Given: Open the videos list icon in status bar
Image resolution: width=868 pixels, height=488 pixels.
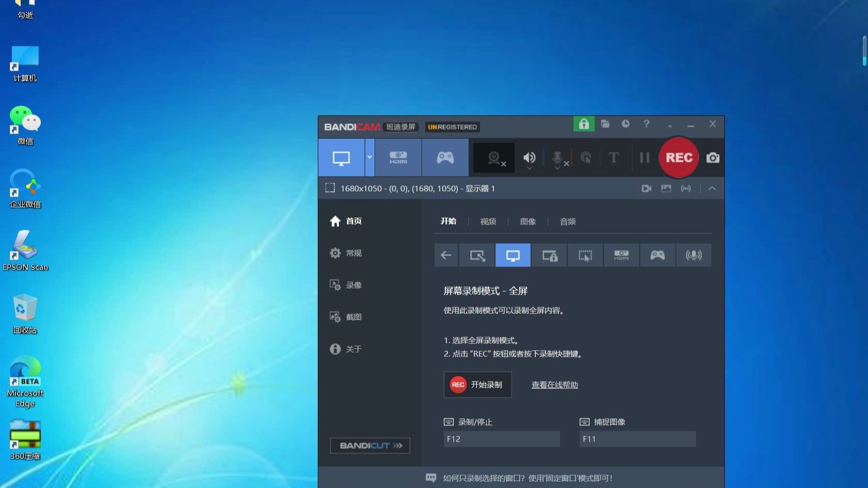Looking at the screenshot, I should tap(646, 188).
